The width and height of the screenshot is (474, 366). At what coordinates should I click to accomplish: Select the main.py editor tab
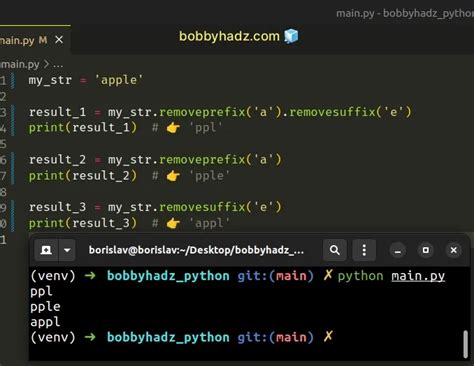pyautogui.click(x=35, y=40)
